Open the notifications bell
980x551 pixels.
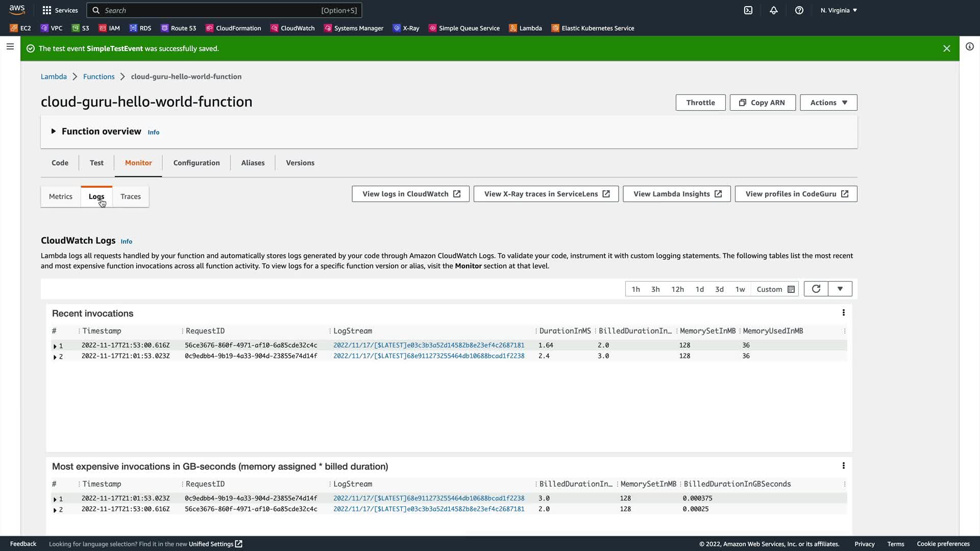point(774,10)
